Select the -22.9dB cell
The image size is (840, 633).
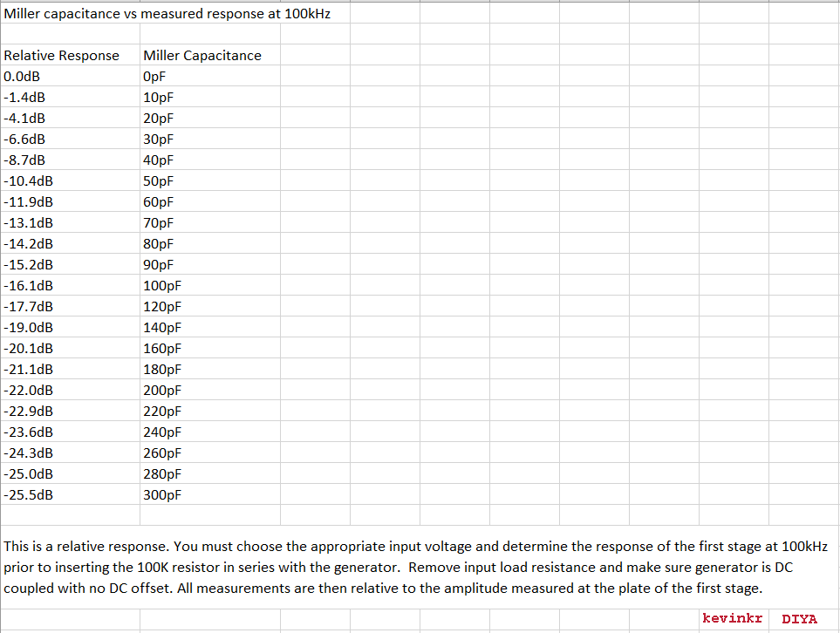point(70,410)
